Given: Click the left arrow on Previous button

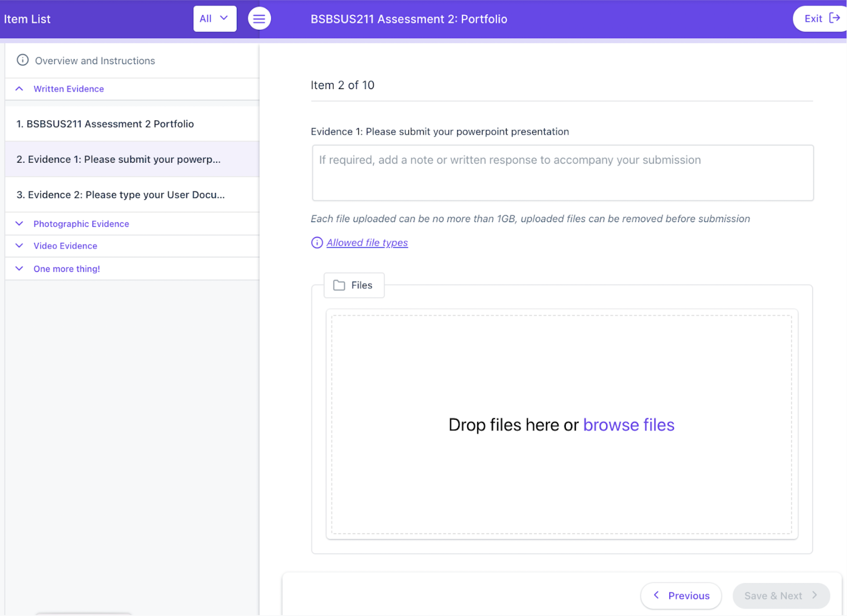Looking at the screenshot, I should point(657,595).
